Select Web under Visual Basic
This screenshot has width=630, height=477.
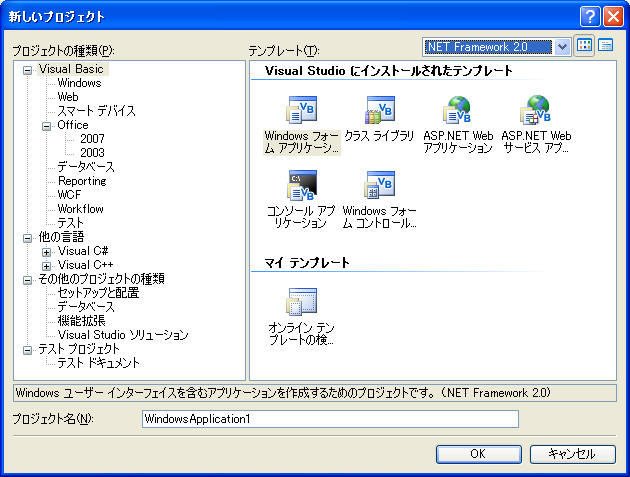coord(68,97)
